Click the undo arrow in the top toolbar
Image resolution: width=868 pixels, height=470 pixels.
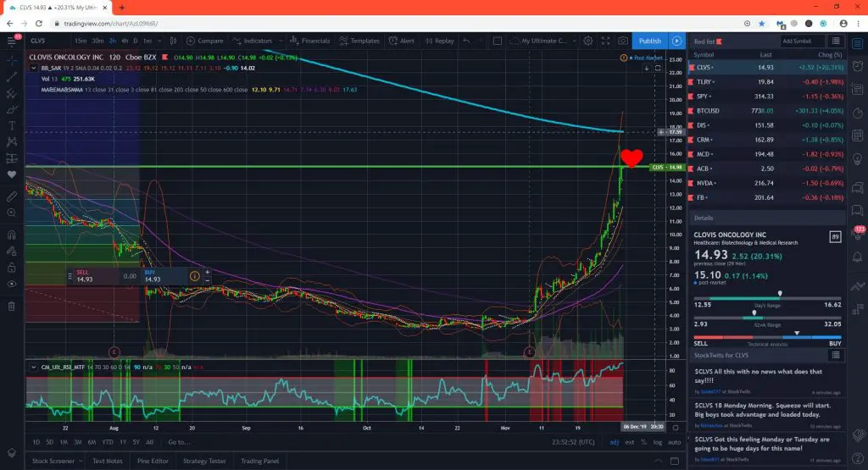pyautogui.click(x=467, y=41)
